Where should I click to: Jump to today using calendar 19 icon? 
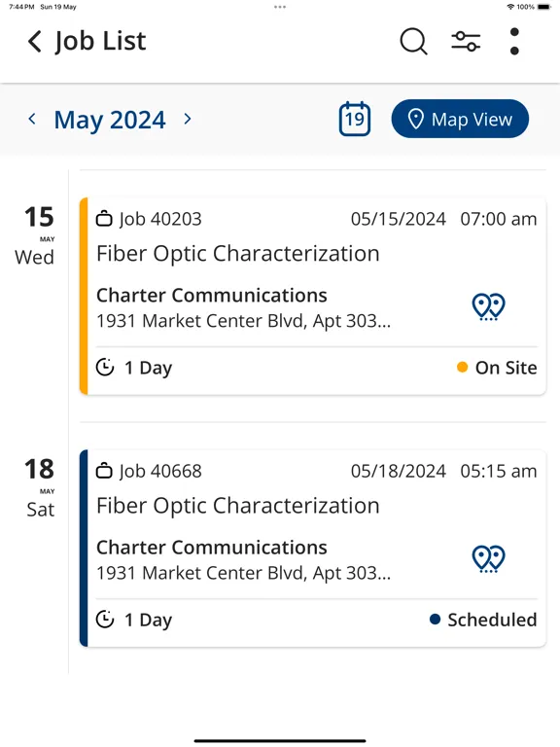[355, 119]
